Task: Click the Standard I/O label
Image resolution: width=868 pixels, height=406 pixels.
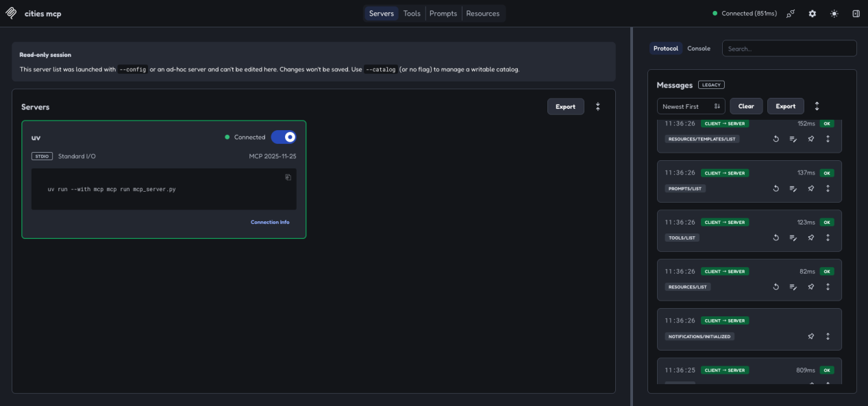Action: tap(77, 156)
